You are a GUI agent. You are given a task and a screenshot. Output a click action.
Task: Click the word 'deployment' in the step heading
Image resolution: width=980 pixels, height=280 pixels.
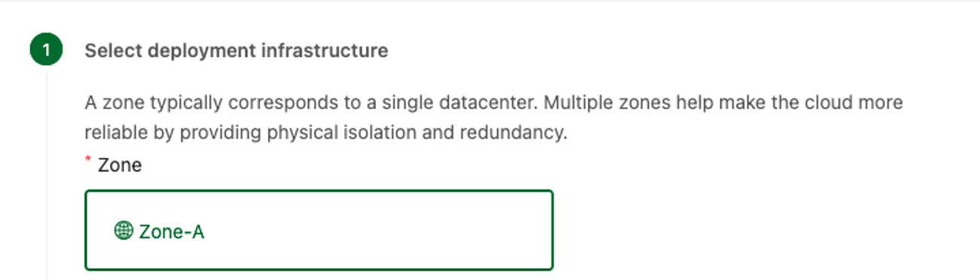click(202, 50)
